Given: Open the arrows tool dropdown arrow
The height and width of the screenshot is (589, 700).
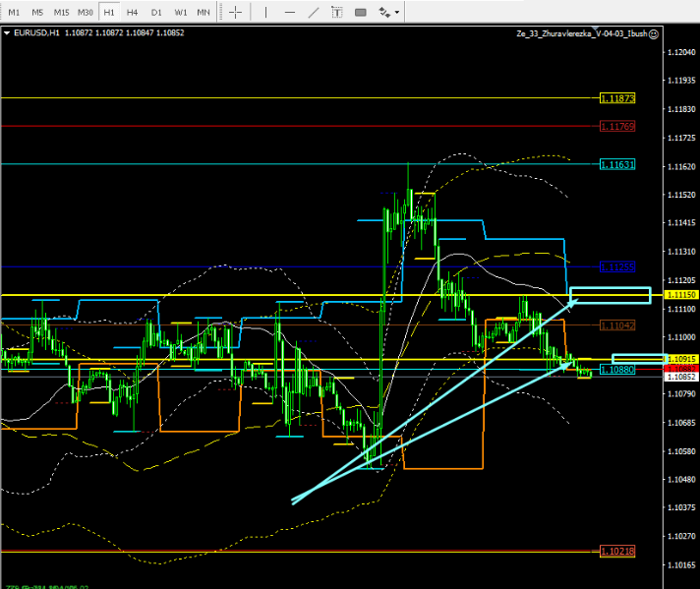Looking at the screenshot, I should (x=397, y=13).
